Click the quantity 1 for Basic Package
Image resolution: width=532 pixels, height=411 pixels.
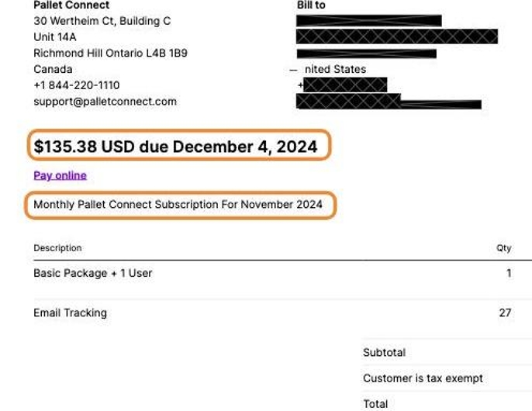[x=509, y=273]
